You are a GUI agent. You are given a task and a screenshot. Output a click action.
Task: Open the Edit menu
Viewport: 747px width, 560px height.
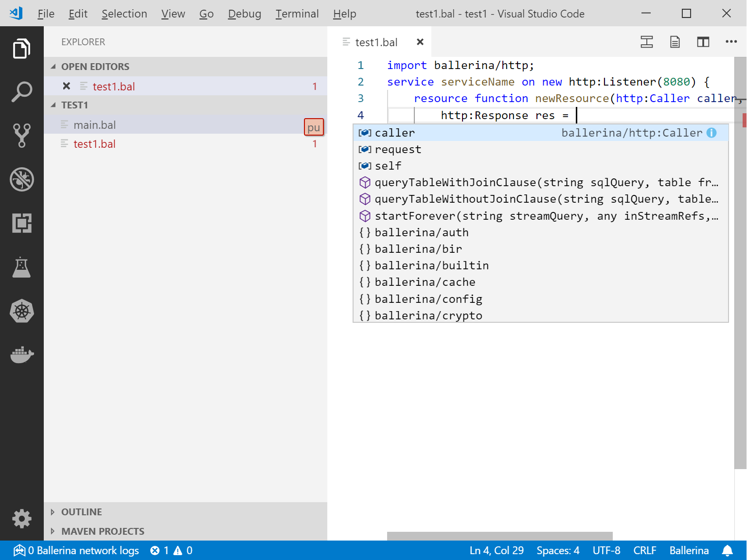pos(78,14)
